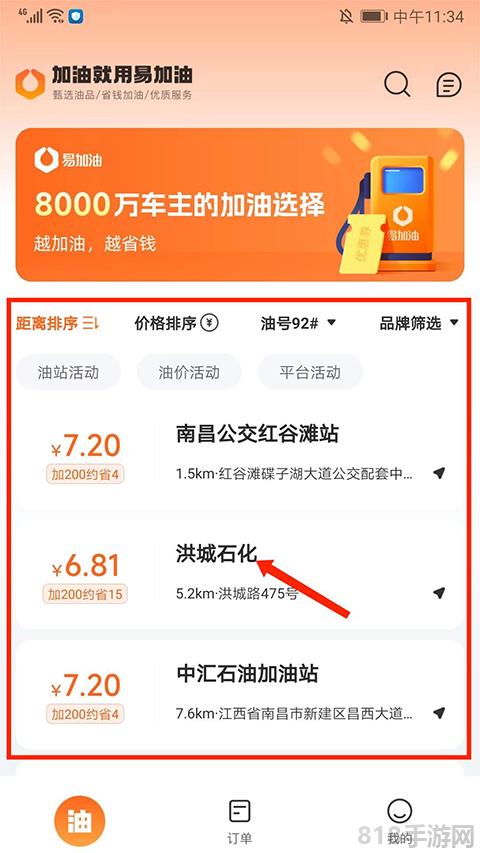This screenshot has width=480, height=853.
Task: Open the search magnifier icon
Action: click(397, 84)
